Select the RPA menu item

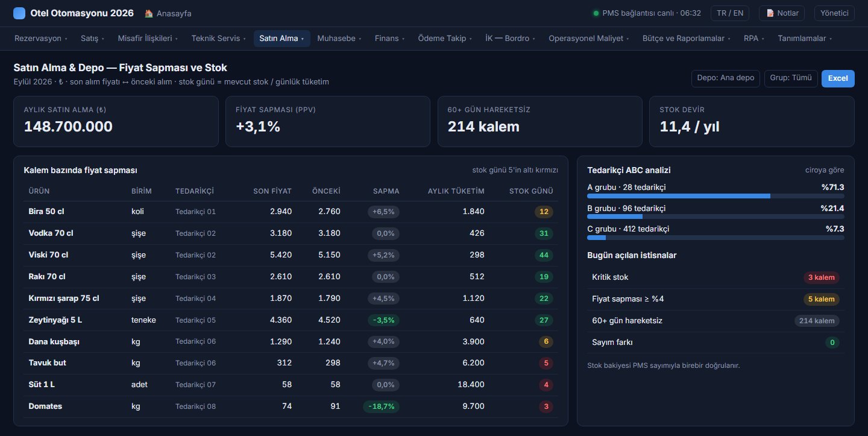[x=754, y=39]
